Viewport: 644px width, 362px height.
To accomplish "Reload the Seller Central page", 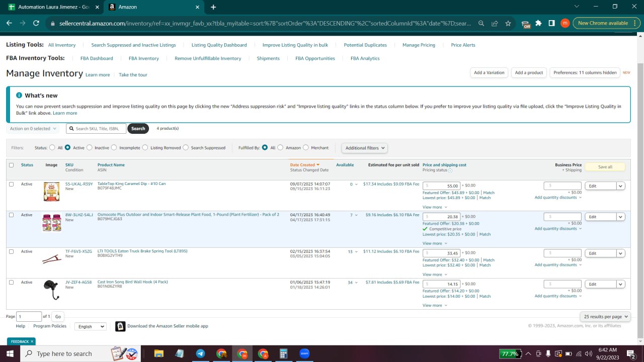I will pyautogui.click(x=36, y=23).
